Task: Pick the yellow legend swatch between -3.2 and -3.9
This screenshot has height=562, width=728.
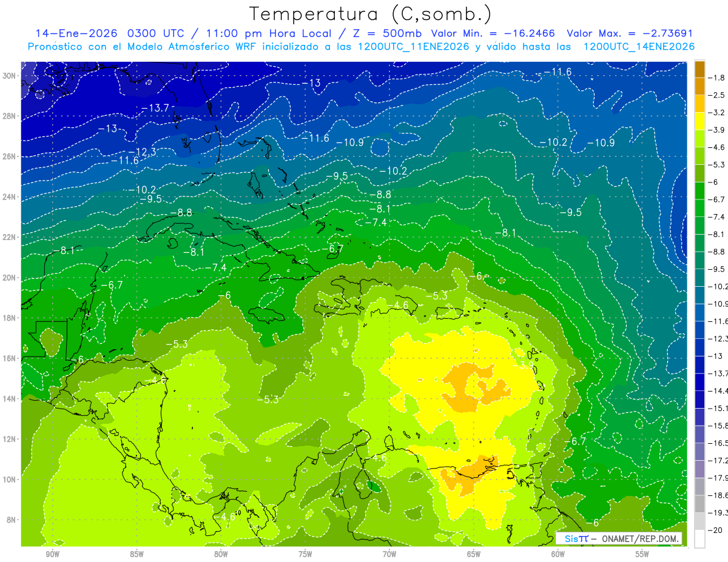Action: [699, 121]
